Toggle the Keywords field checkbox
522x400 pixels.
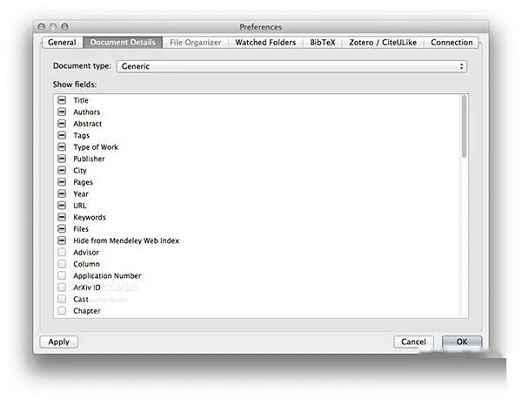62,217
